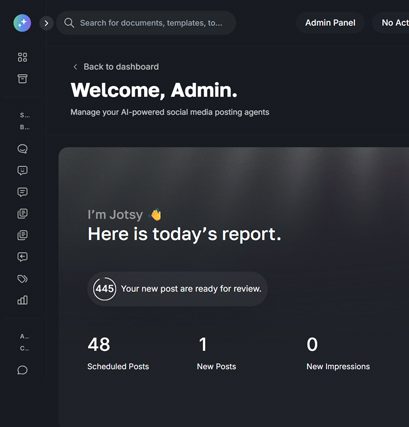Click the B... sidebar section label
The height and width of the screenshot is (427, 409).
click(x=24, y=127)
